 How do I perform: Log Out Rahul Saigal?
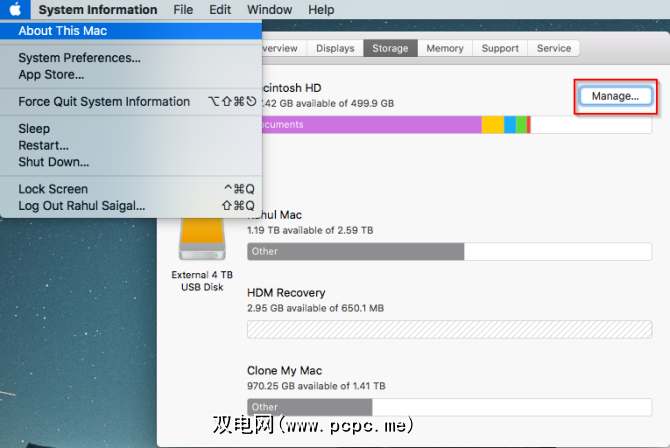(x=82, y=206)
